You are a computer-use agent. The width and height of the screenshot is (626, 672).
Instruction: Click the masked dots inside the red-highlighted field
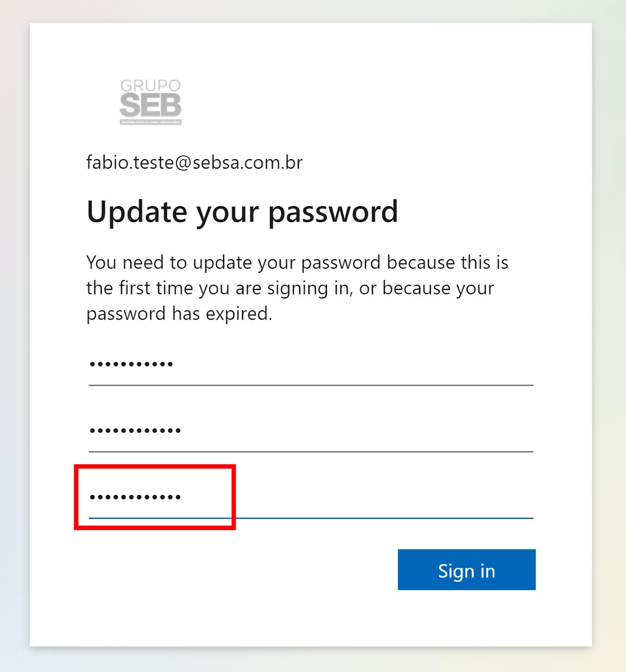coord(135,497)
